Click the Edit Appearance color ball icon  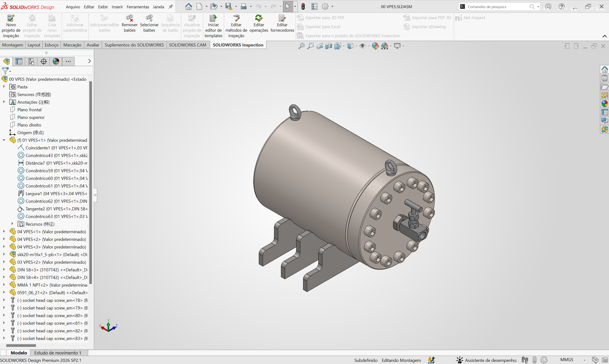pos(375,46)
